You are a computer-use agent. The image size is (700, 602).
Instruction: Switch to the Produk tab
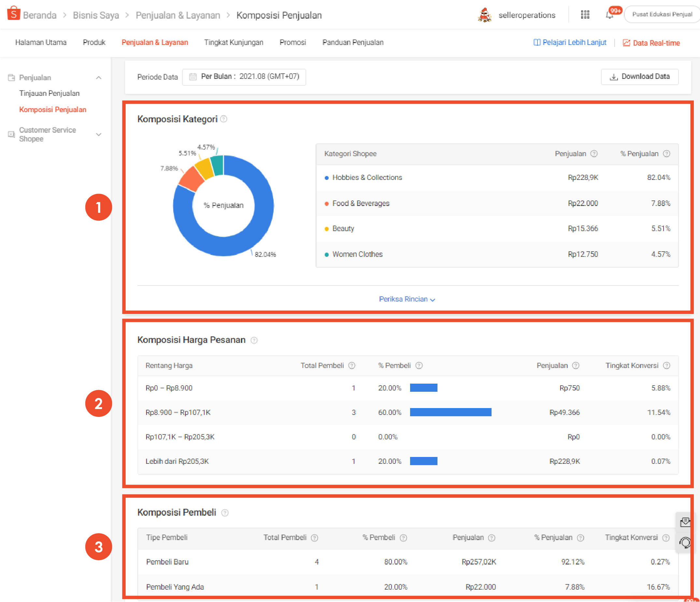(94, 43)
